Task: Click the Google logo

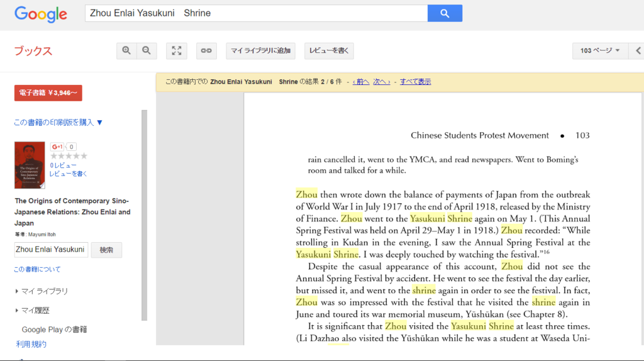Action: (x=41, y=14)
